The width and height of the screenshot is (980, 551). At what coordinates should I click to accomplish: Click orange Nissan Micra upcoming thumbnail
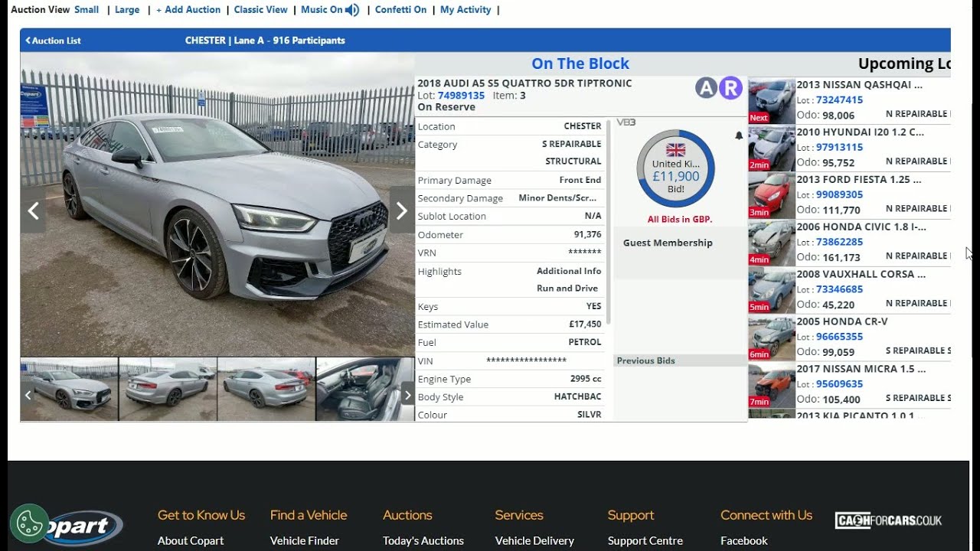pos(772,386)
